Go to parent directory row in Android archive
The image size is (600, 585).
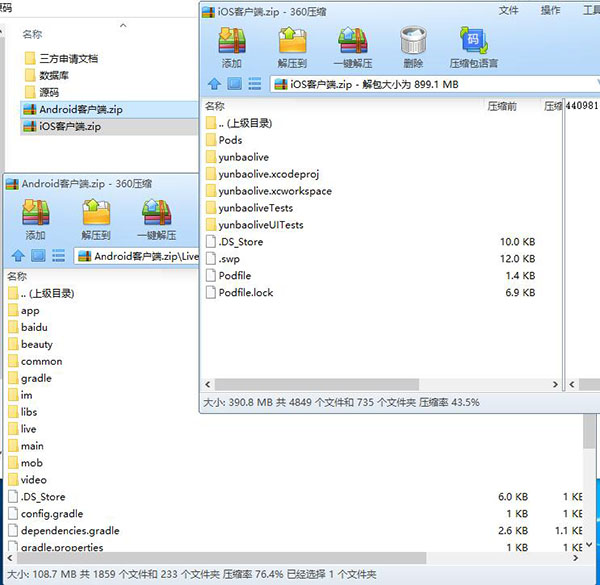pos(41,293)
